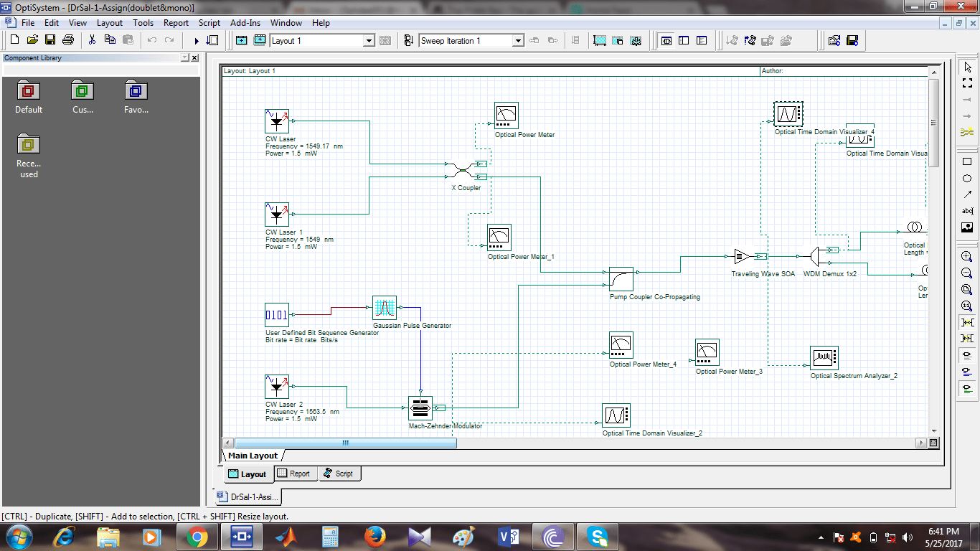This screenshot has height=551, width=980.
Task: Open the Sweep Iteration 1 dropdown
Action: pyautogui.click(x=518, y=41)
